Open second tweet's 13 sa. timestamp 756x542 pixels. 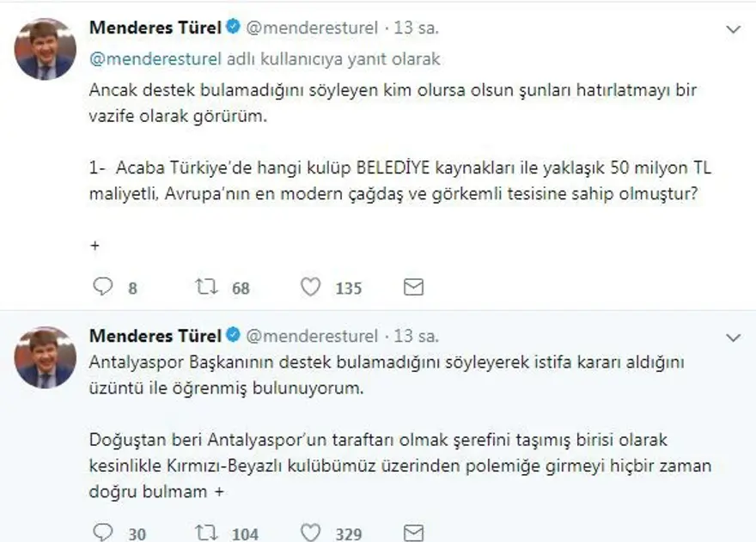(417, 335)
